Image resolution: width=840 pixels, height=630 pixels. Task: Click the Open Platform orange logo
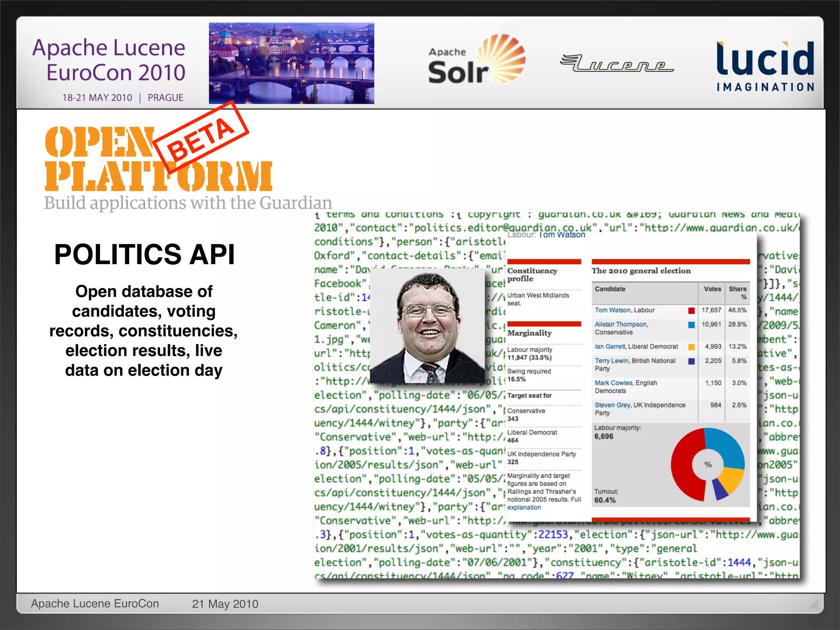point(158,159)
